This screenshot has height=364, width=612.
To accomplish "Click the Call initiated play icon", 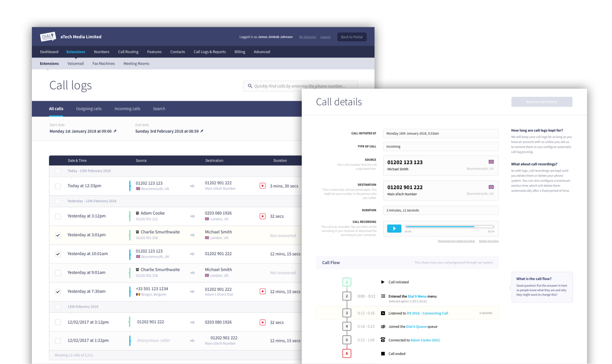I will (383, 282).
